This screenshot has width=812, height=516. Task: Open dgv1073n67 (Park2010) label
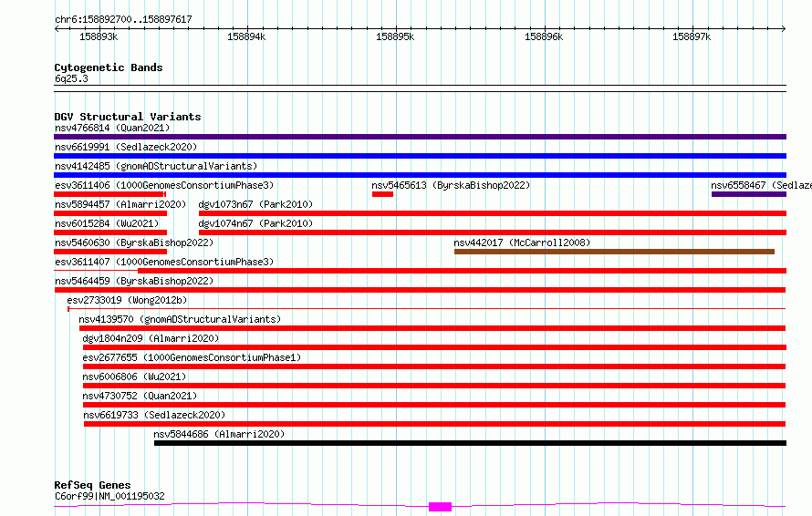(x=255, y=204)
